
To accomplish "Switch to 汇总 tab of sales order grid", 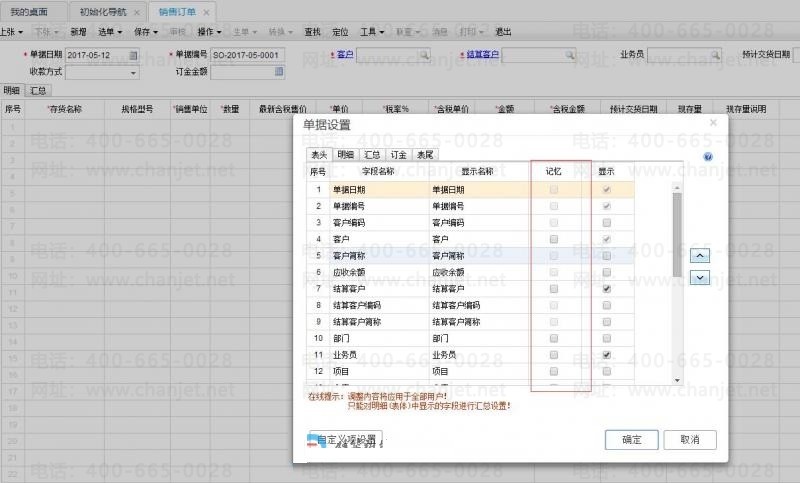I will click(x=38, y=91).
